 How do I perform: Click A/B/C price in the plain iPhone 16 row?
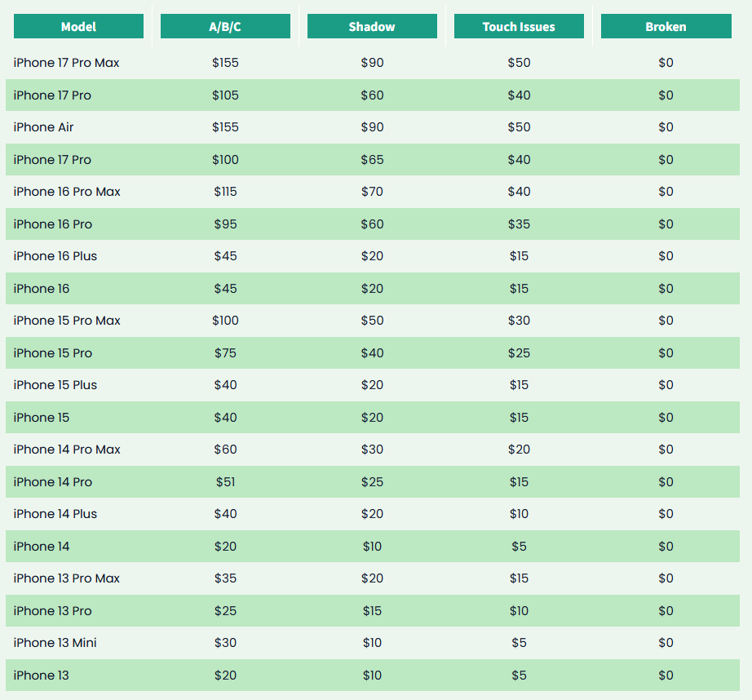coord(225,288)
